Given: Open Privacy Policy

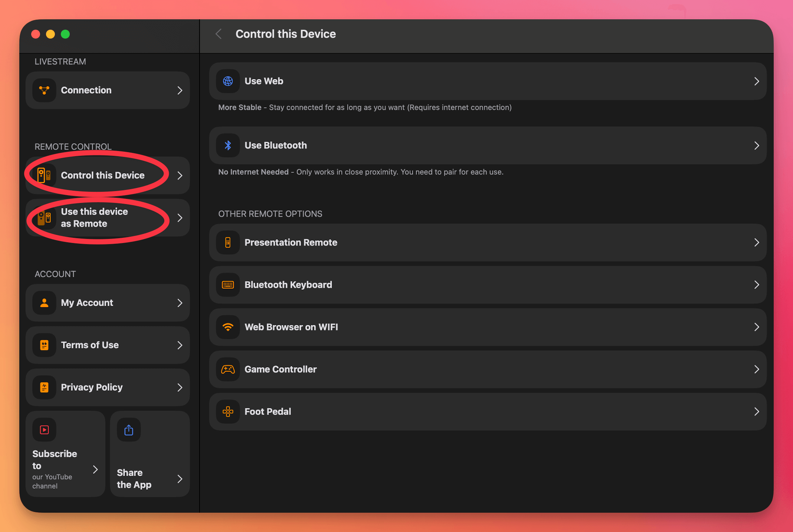Looking at the screenshot, I should point(108,387).
